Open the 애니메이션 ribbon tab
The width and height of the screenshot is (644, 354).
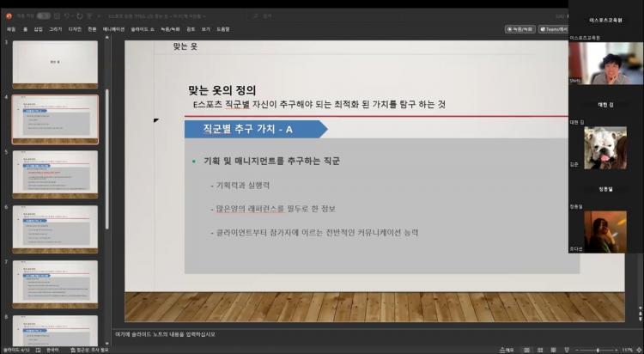pyautogui.click(x=113, y=28)
